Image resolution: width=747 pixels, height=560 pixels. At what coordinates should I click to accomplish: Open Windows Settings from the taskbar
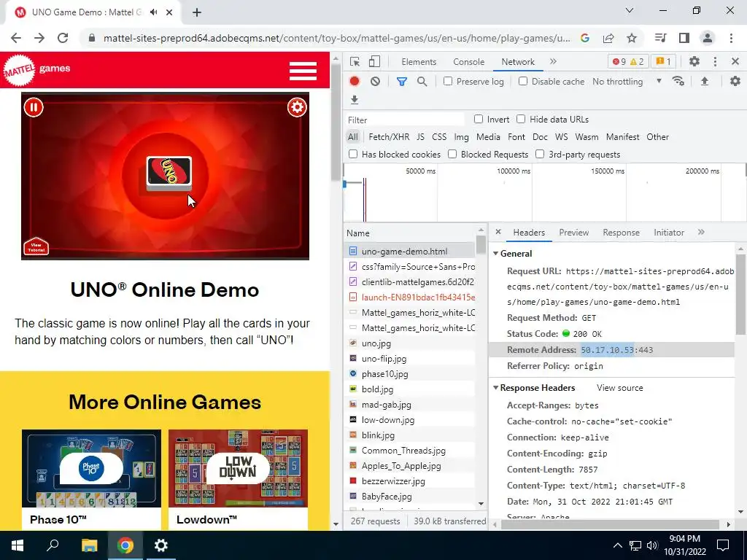click(161, 545)
